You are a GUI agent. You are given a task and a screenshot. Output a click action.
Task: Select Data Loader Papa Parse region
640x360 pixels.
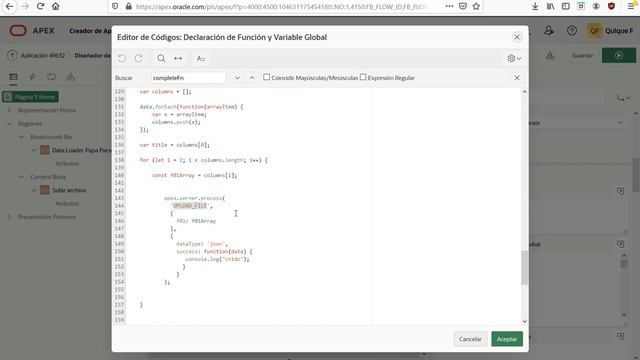pos(81,150)
